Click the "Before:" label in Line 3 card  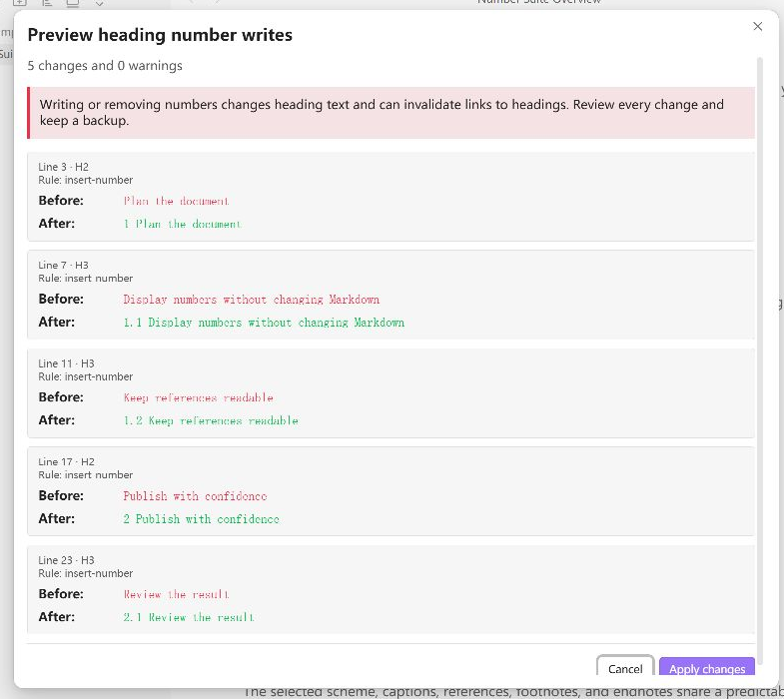[61, 201]
